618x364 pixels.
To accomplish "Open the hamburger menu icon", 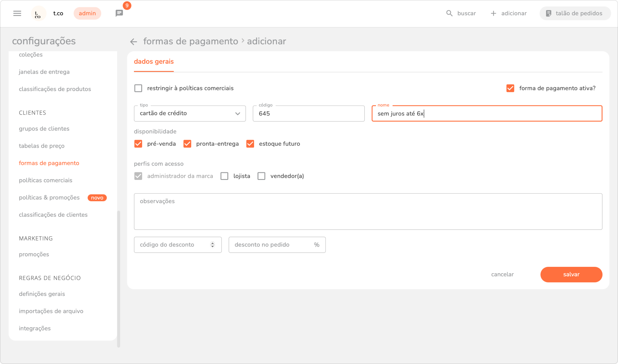I will 17,13.
